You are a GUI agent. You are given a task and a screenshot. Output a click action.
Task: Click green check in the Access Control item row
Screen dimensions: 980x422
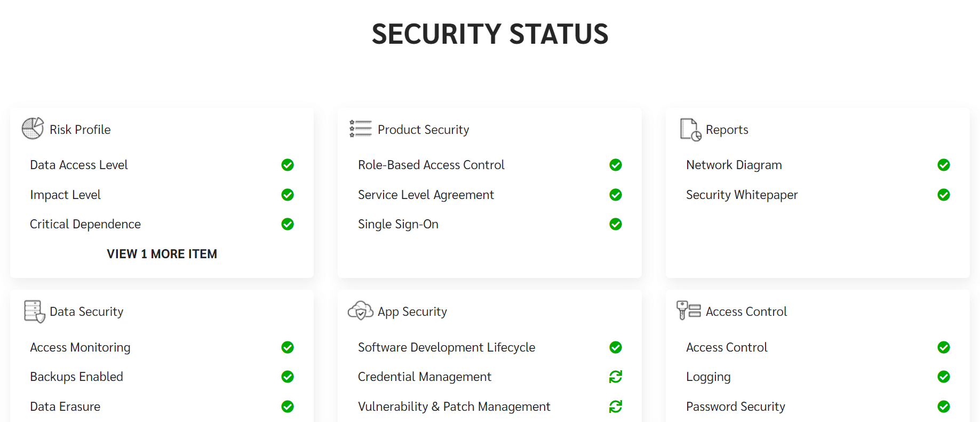[944, 347]
